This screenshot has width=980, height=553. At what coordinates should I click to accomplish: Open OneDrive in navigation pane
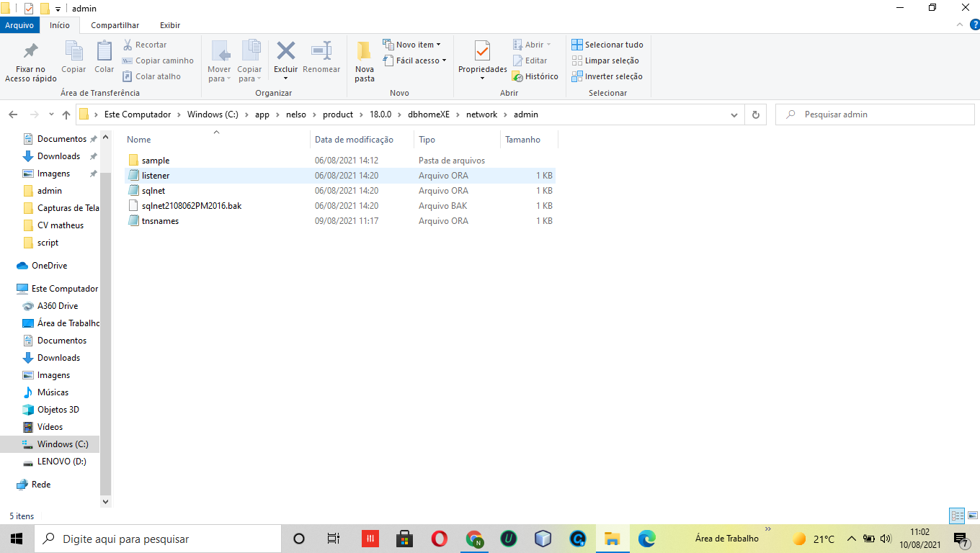(x=49, y=266)
